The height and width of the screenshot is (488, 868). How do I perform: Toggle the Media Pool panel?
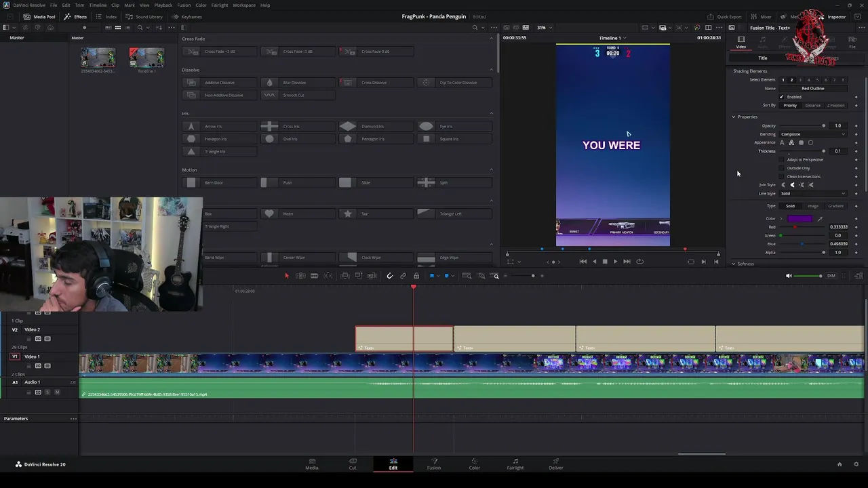tap(39, 16)
